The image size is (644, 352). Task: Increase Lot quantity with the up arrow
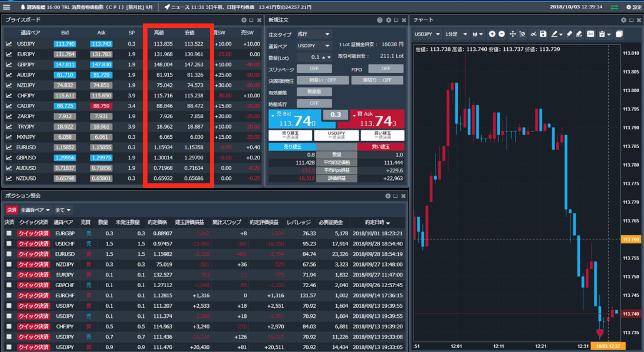pyautogui.click(x=324, y=57)
